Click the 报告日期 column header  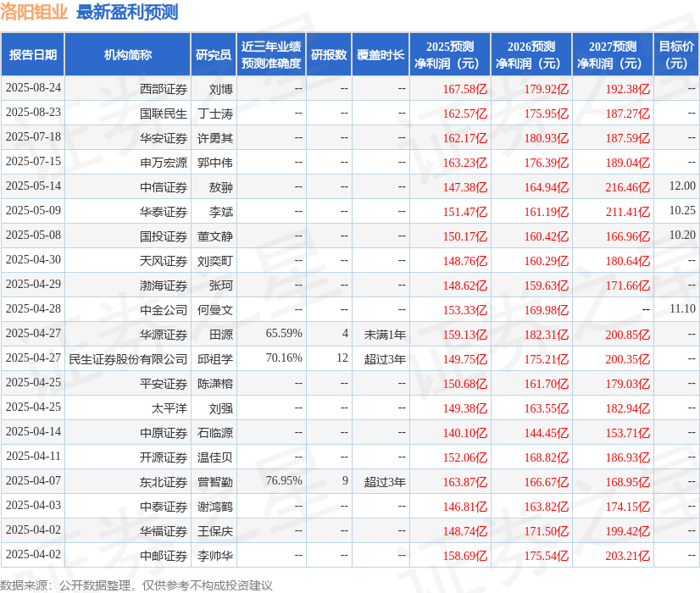(32, 54)
